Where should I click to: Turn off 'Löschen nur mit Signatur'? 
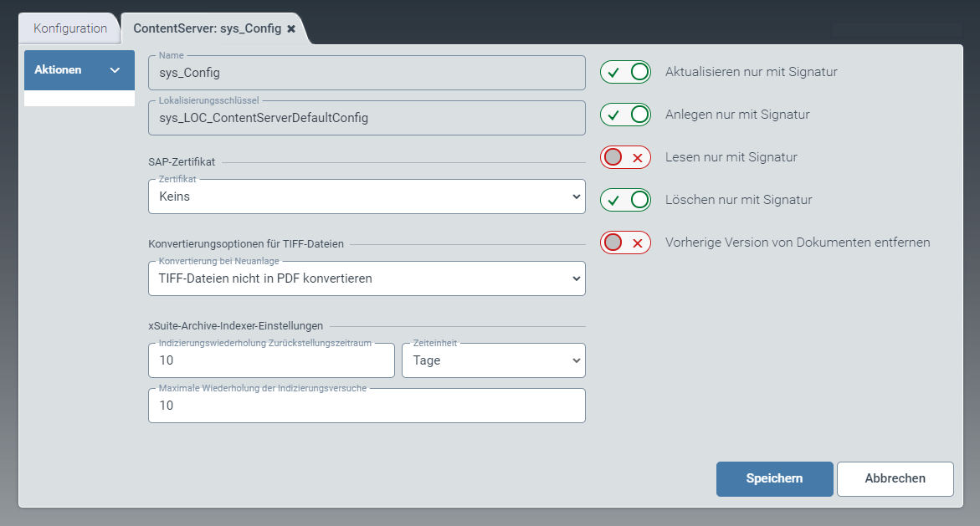(625, 199)
